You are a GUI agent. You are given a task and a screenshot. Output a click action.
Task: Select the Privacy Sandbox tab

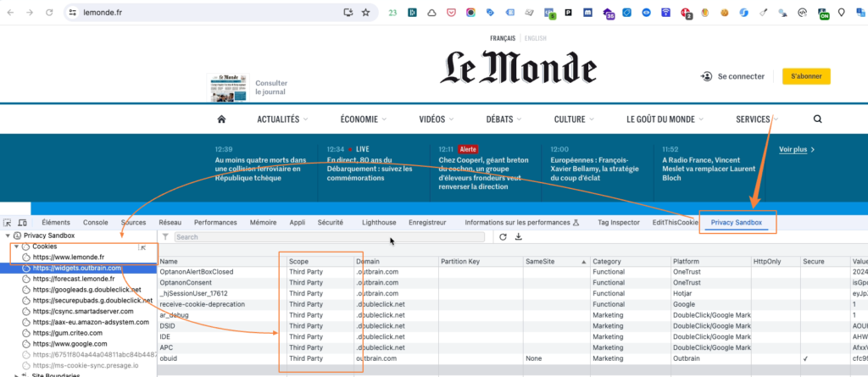[x=737, y=223]
